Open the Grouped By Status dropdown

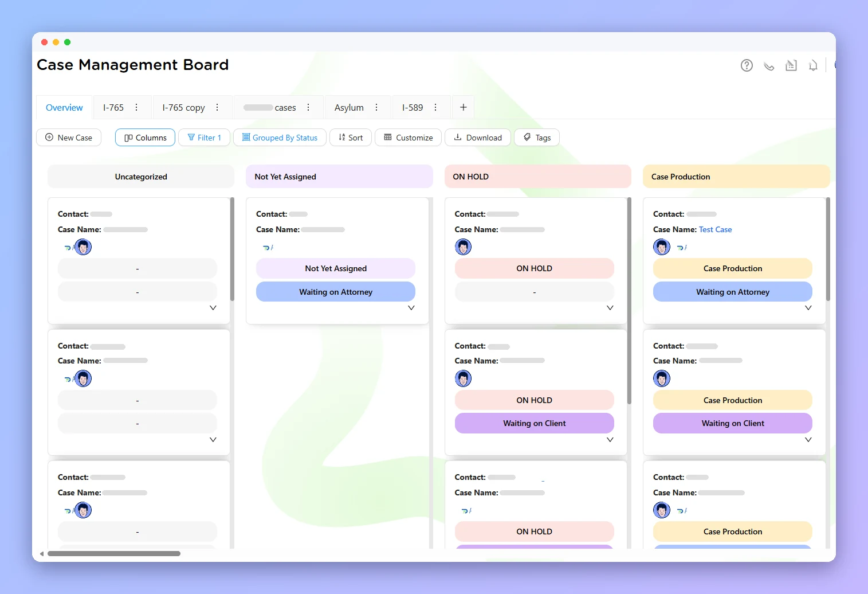280,138
